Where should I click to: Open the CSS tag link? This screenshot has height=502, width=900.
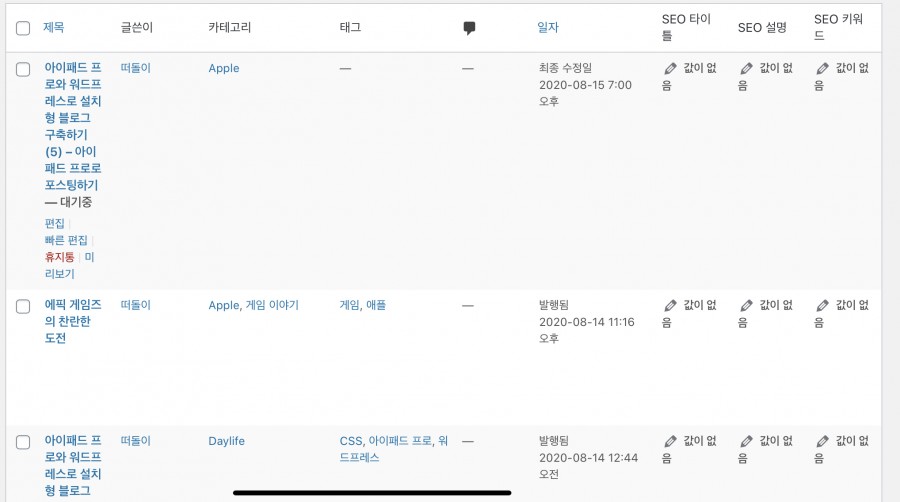click(351, 441)
